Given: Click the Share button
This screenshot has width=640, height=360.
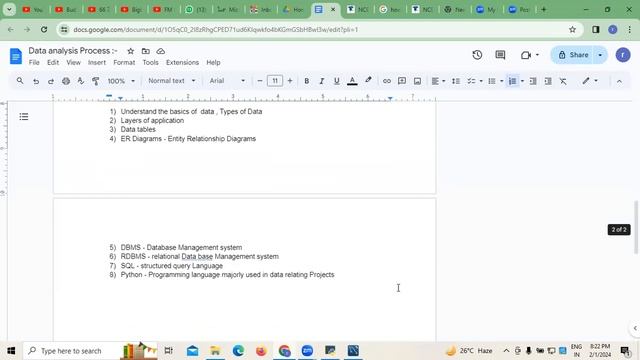Looking at the screenshot, I should (x=573, y=55).
